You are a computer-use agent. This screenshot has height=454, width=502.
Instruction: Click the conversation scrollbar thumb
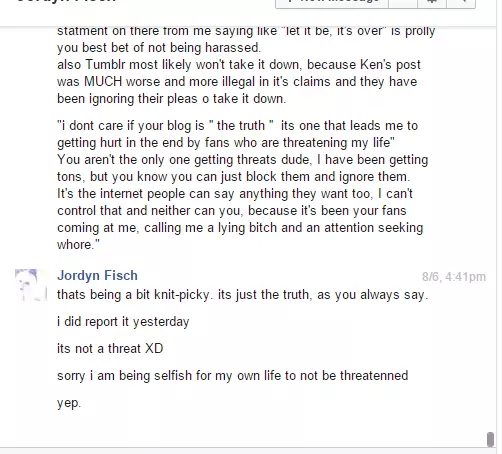click(490, 439)
